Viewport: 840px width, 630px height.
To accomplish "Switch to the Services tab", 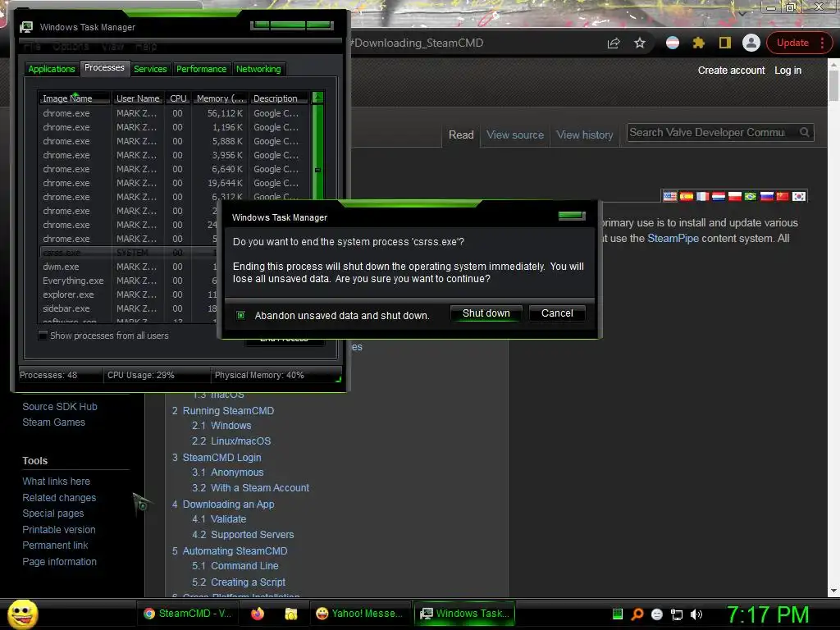I will (x=150, y=69).
